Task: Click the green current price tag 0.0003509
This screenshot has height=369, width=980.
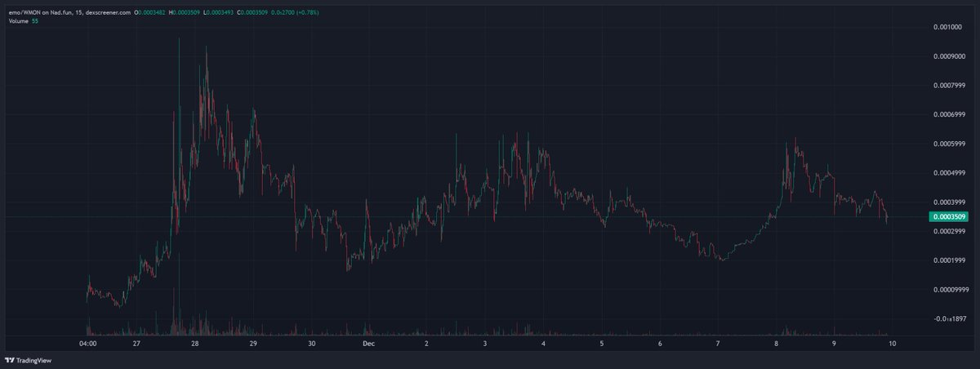Action: (x=948, y=216)
